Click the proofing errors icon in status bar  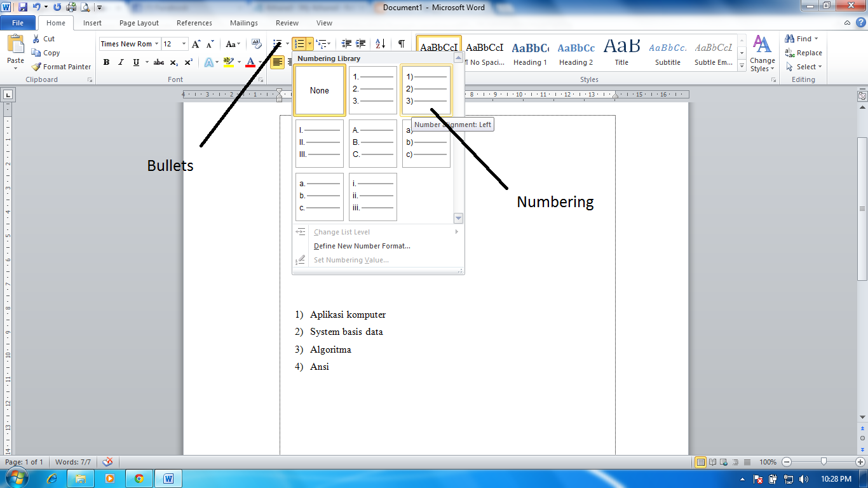(108, 462)
